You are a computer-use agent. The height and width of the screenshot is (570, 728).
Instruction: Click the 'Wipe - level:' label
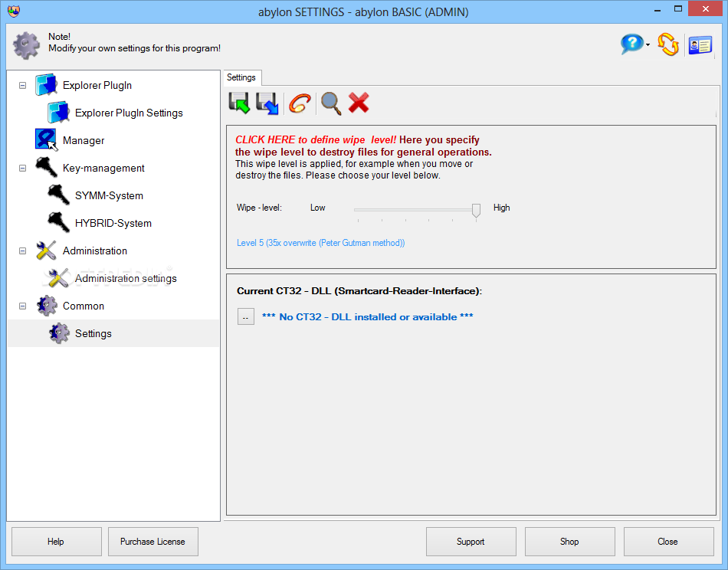(259, 208)
